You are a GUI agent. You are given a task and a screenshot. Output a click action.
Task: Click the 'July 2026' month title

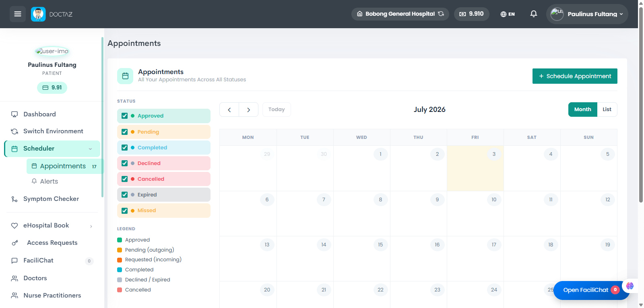pos(429,110)
